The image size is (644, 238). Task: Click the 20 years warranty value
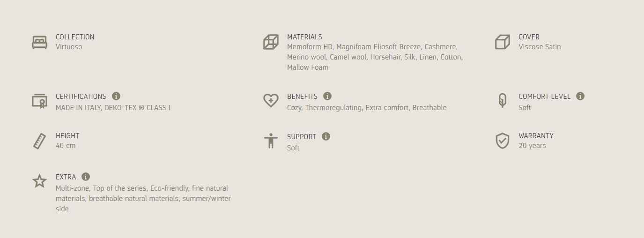click(x=532, y=146)
